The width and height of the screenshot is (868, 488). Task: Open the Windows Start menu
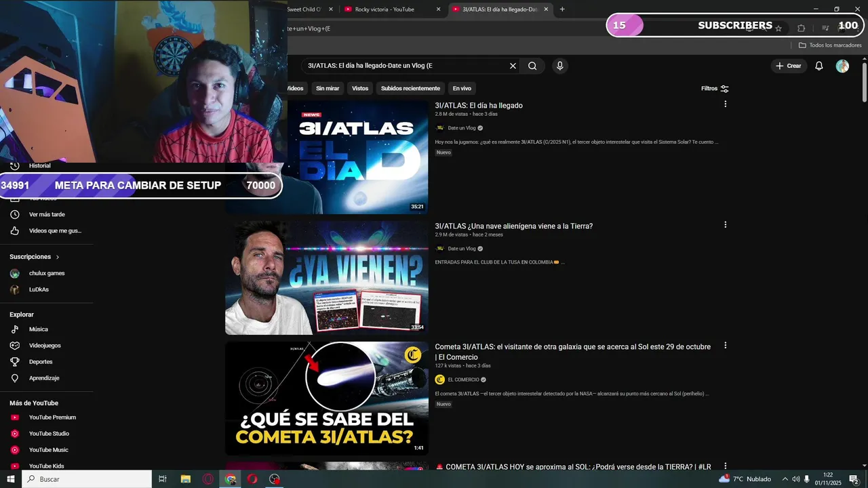click(x=11, y=479)
